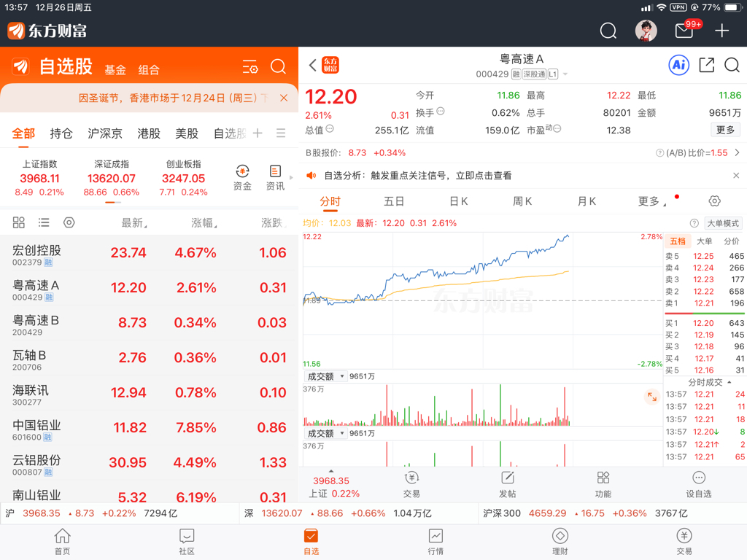Viewport: 747px width, 560px height.
Task: Switch chart to 周K view
Action: (522, 201)
